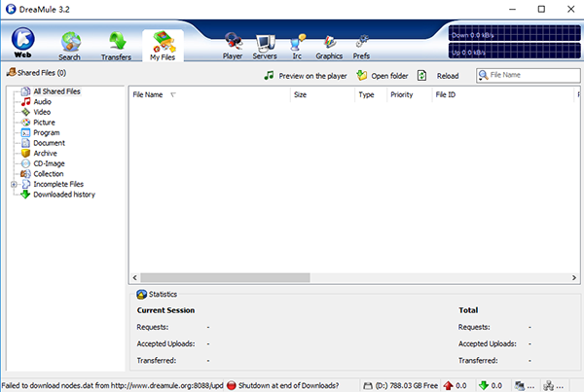The width and height of the screenshot is (584, 392).
Task: Toggle Shutdown at end of Downloads
Action: click(282, 385)
